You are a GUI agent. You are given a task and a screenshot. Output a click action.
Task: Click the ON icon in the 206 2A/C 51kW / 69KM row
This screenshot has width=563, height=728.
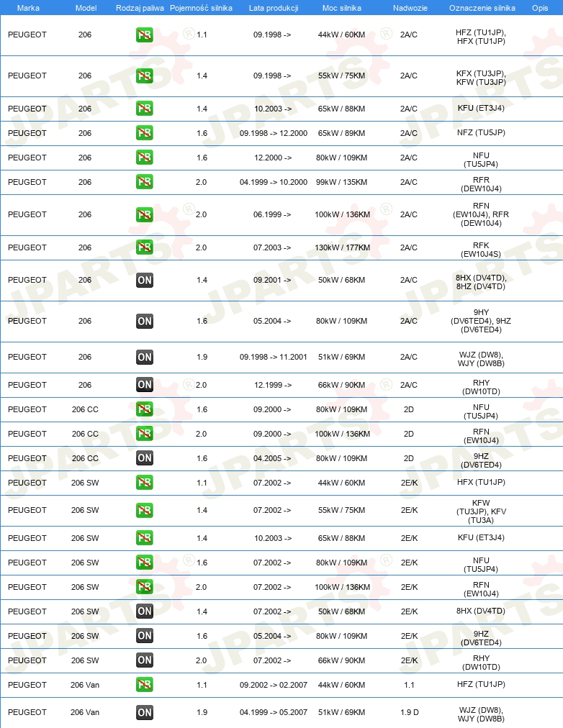(x=145, y=357)
